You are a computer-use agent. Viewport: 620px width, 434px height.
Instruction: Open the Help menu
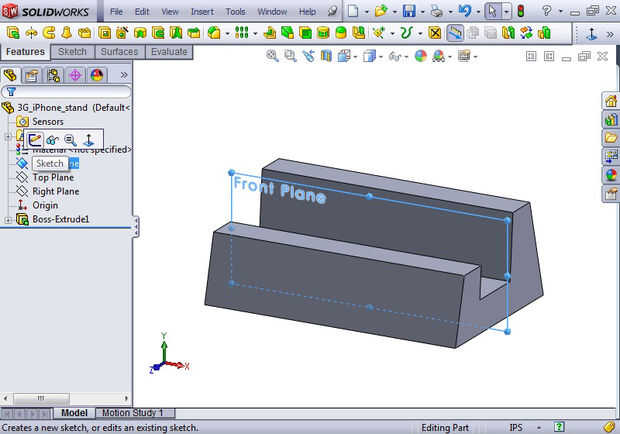[x=307, y=11]
